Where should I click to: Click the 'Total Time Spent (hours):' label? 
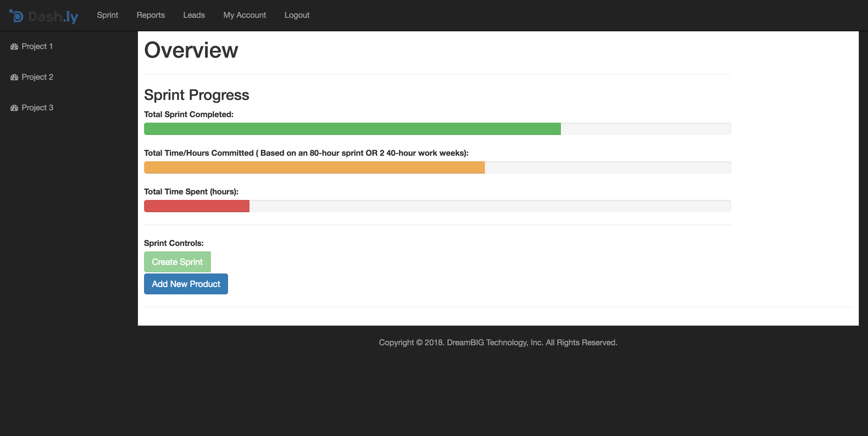coord(191,192)
